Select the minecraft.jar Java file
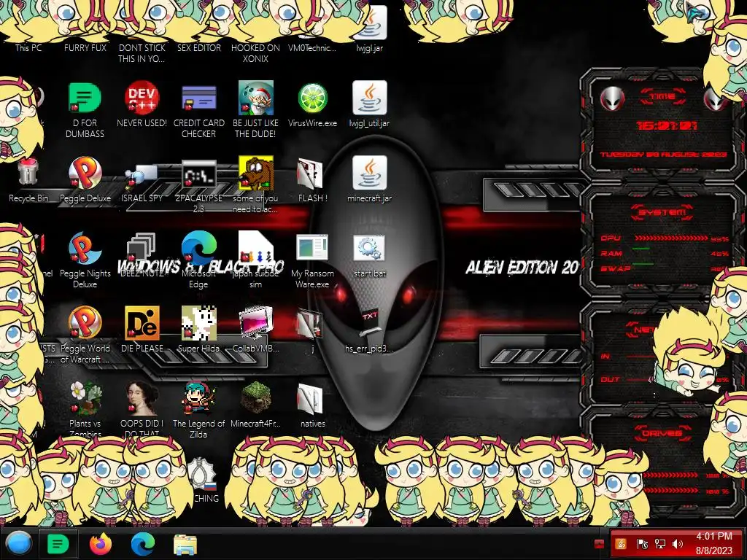This screenshot has height=560, width=747. 369,173
